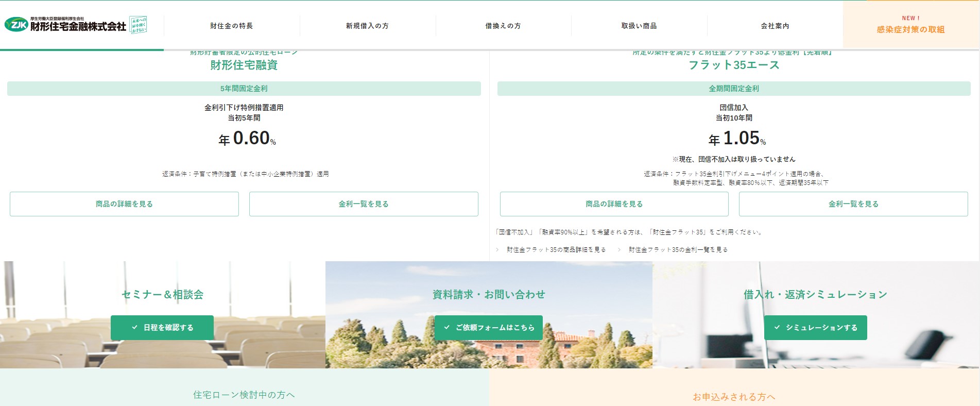Open the 新規借入の方 menu item
This screenshot has height=406, width=980.
click(368, 26)
